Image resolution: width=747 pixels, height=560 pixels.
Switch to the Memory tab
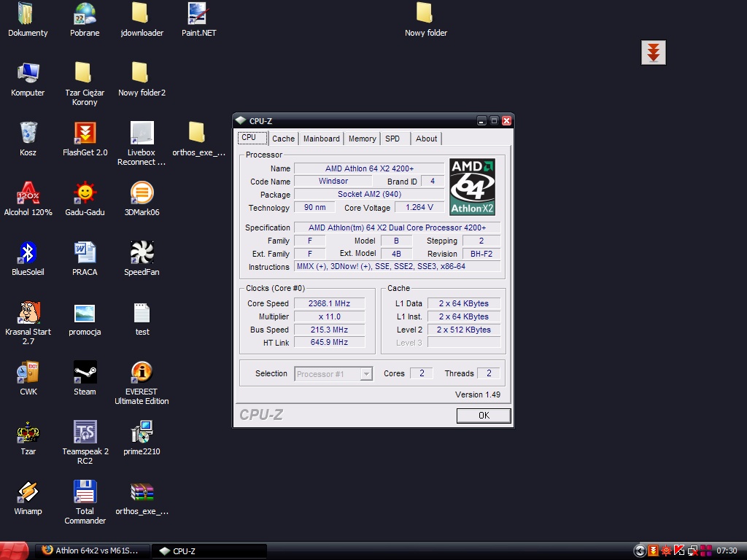[362, 139]
